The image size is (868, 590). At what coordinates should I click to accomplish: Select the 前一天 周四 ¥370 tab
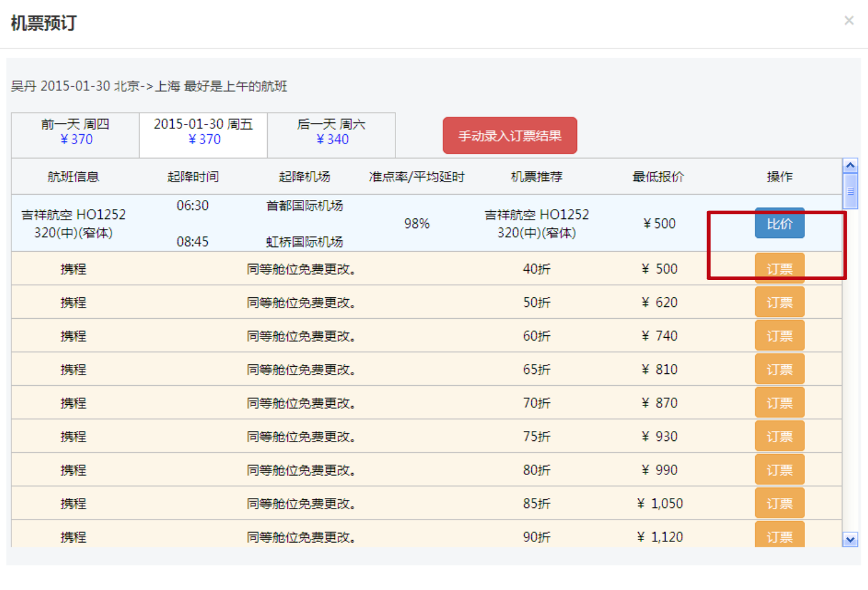tap(75, 135)
